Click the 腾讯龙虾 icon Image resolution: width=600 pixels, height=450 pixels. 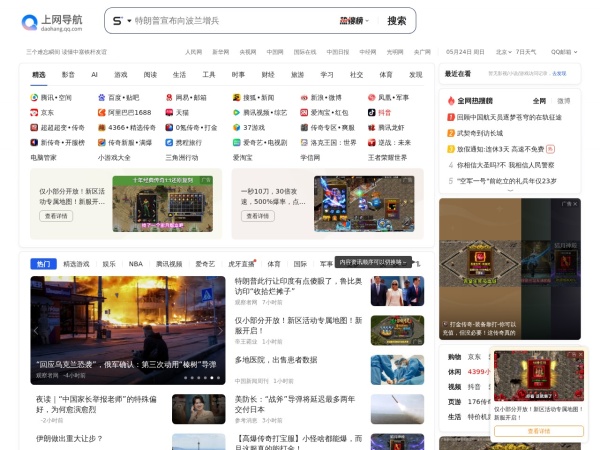[372, 127]
